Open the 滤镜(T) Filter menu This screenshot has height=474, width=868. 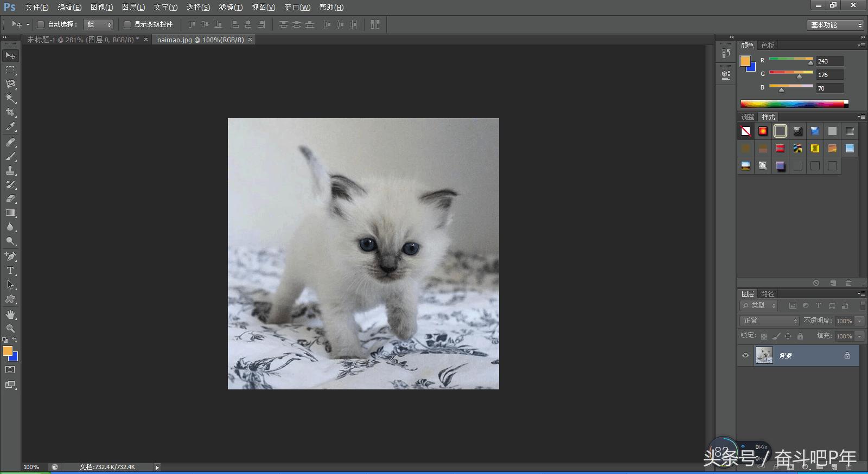231,7
